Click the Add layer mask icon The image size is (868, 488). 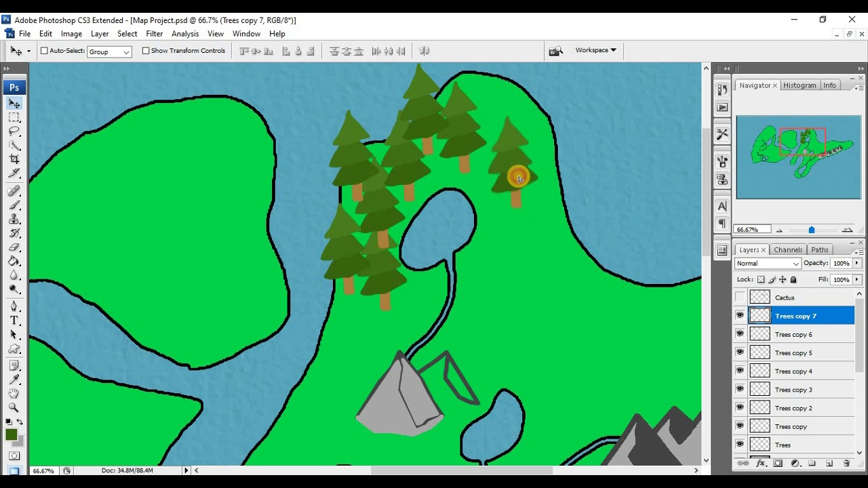click(778, 463)
